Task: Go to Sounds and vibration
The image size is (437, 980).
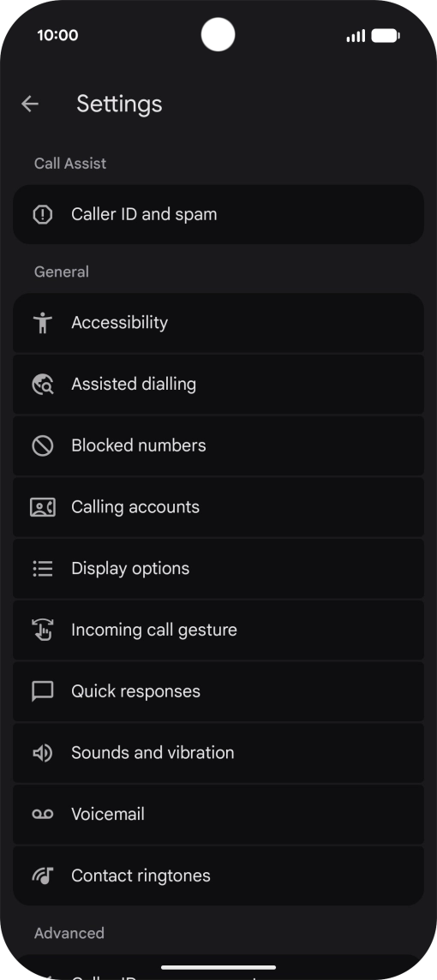Action: tap(218, 752)
